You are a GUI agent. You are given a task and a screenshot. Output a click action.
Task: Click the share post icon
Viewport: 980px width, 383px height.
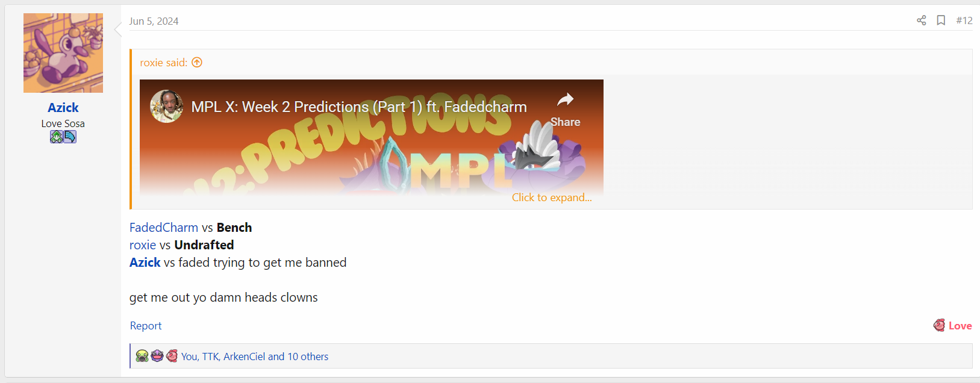pyautogui.click(x=921, y=20)
